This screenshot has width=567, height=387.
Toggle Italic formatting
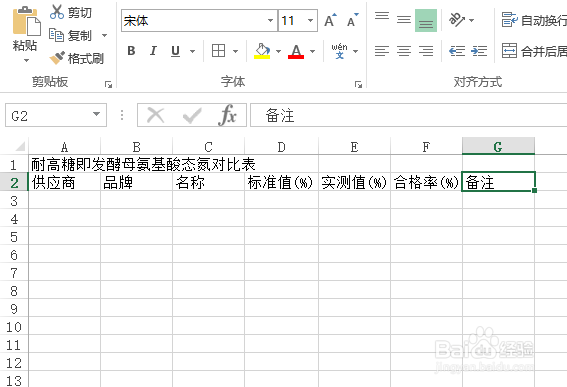[153, 51]
